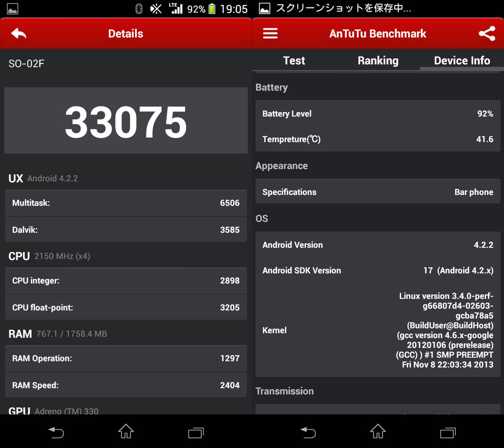The width and height of the screenshot is (504, 448).
Task: Select the CPU integer row
Action: click(126, 280)
